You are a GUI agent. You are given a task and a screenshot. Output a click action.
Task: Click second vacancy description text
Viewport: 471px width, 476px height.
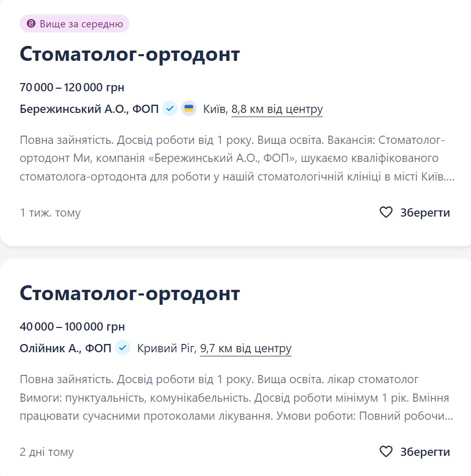[232, 397]
